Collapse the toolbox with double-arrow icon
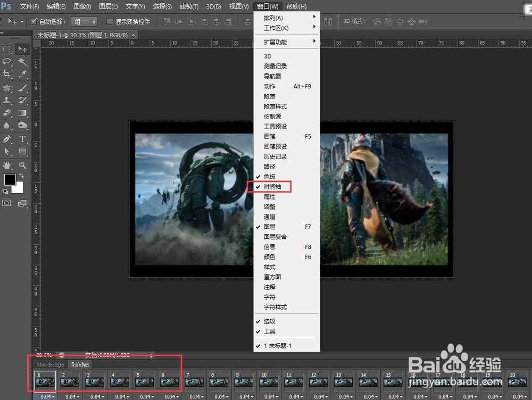This screenshot has height=400, width=532. 2,33
